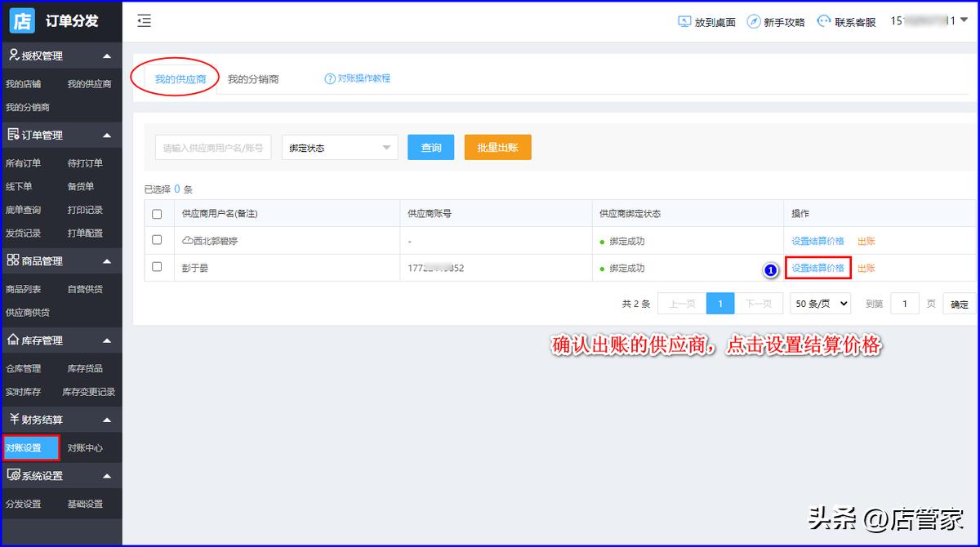The height and width of the screenshot is (547, 980).
Task: Collapse the sidebar using the hamburger icon
Action: coord(144,21)
